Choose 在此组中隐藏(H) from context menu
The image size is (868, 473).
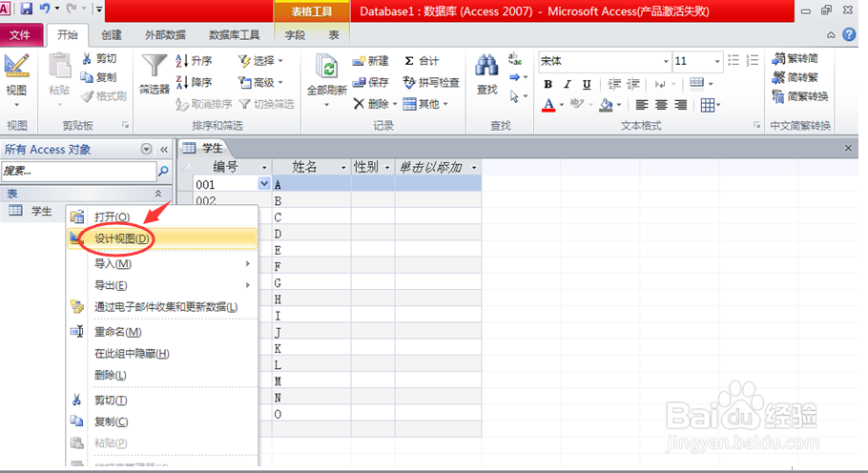coord(163,354)
